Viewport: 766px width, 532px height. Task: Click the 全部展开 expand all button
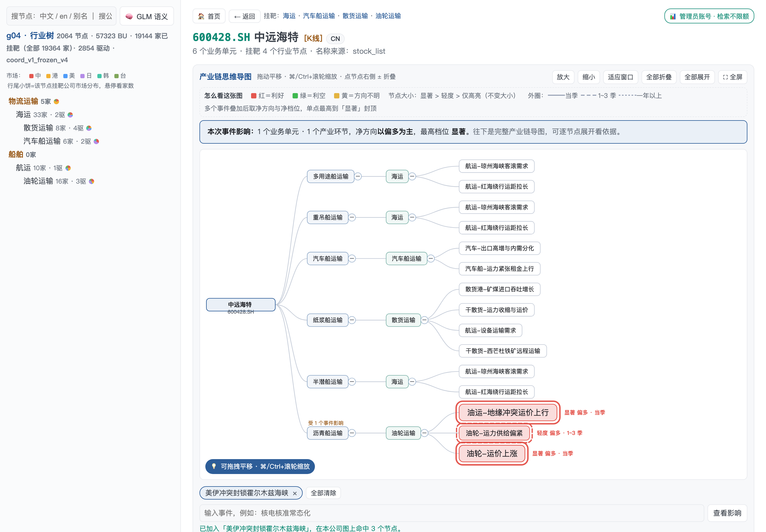click(697, 77)
